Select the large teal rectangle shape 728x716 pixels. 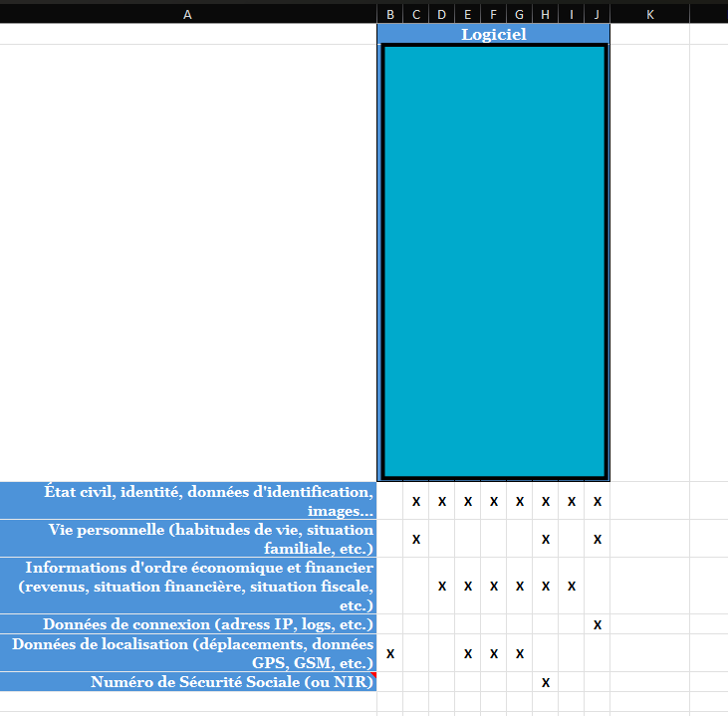click(x=493, y=262)
